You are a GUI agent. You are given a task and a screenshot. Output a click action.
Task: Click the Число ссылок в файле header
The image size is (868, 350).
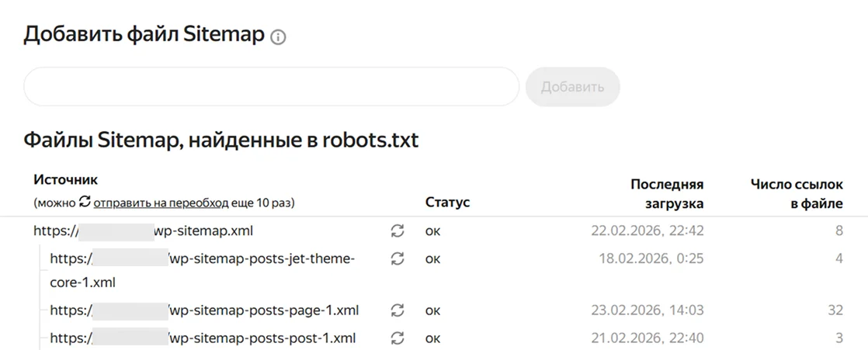coord(796,193)
